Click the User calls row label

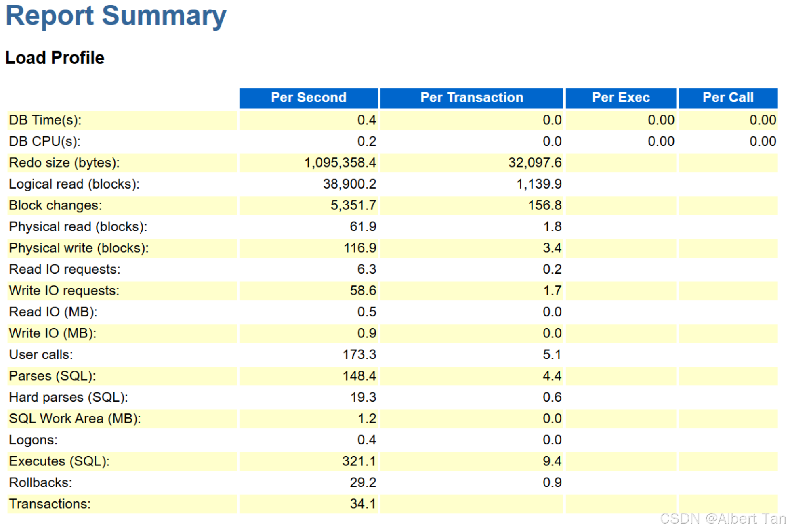41,354
